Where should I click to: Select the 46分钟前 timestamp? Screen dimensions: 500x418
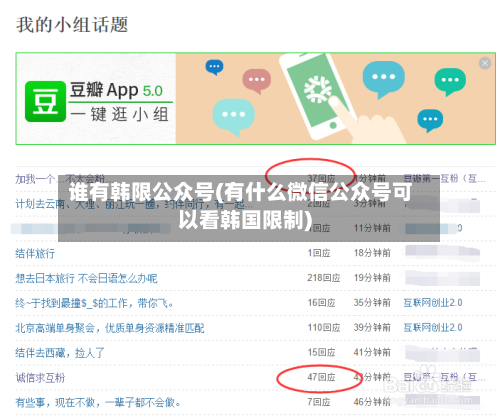[372, 402]
